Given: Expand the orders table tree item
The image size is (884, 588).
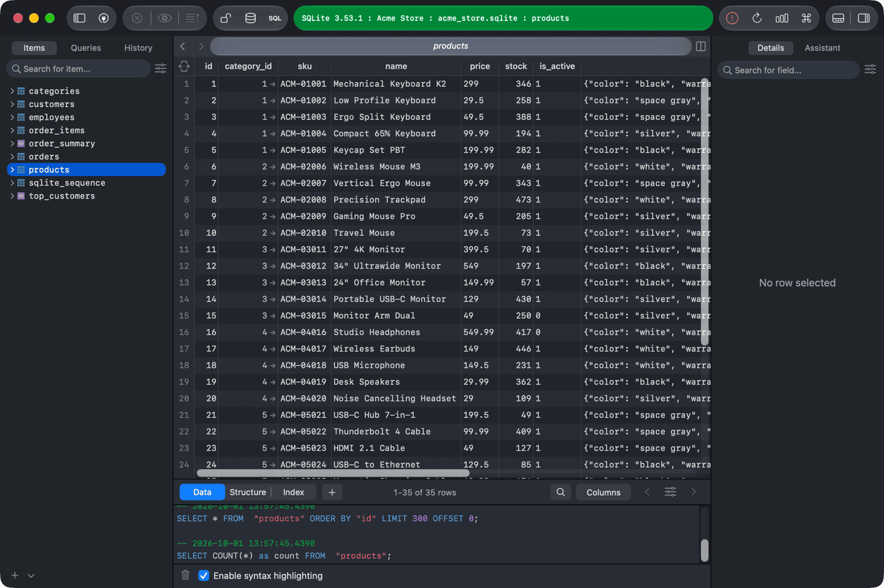Looking at the screenshot, I should (x=12, y=157).
